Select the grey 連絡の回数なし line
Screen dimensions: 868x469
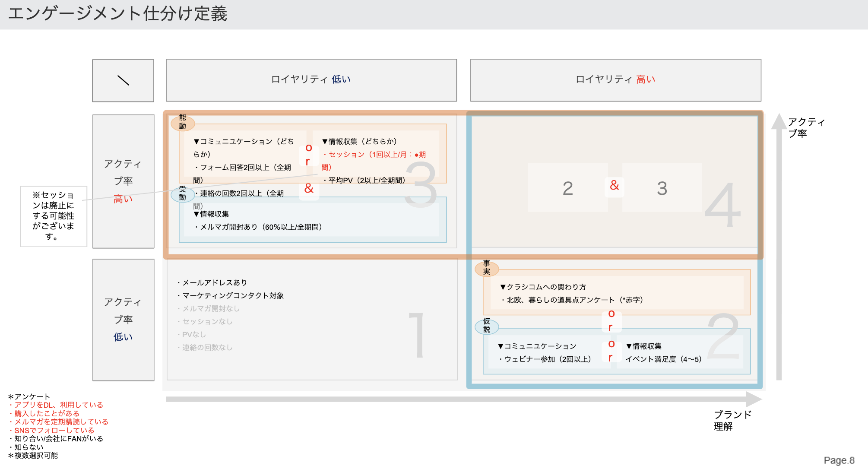(205, 348)
